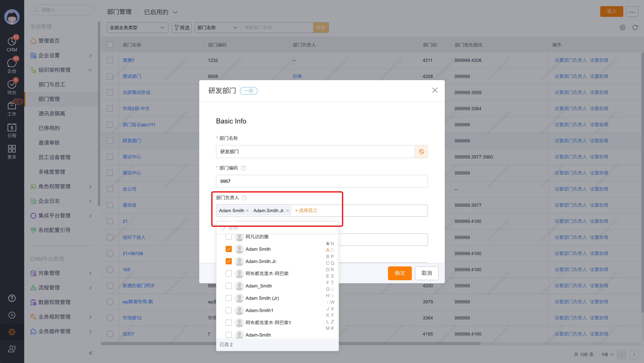Select the 测测1 row checkbox
The width and height of the screenshot is (644, 363).
point(110,60)
